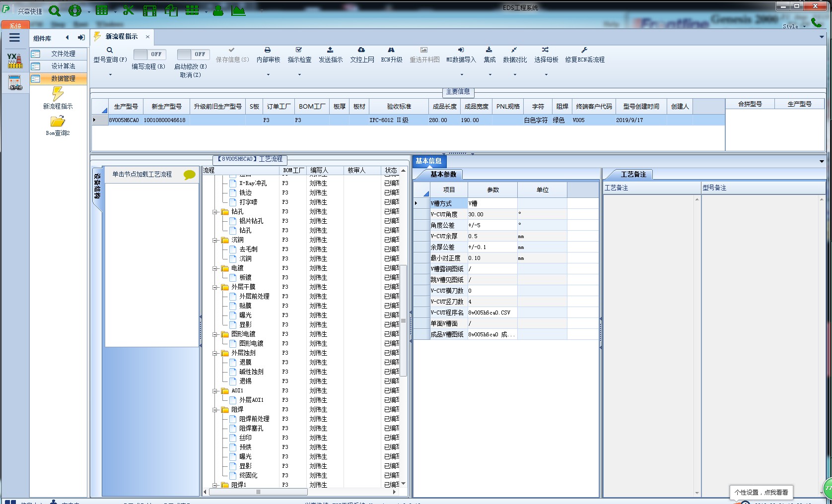Viewport: 832px width, 504px height.
Task: Toggle the 启动修改(E) OFF switch
Action: coord(193,54)
